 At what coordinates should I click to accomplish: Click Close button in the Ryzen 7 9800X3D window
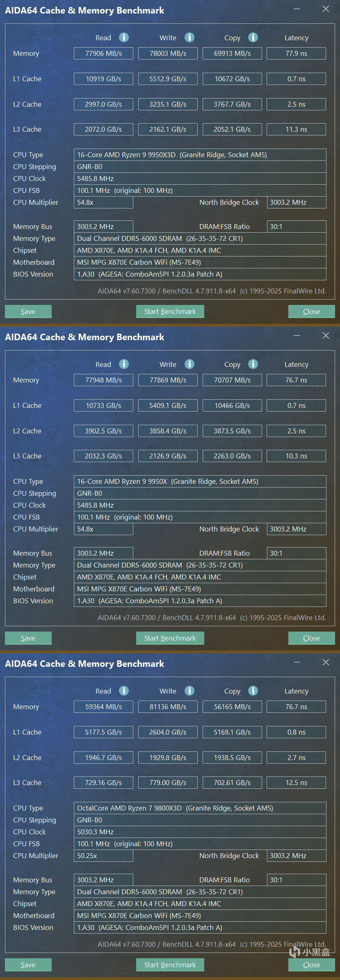(312, 965)
